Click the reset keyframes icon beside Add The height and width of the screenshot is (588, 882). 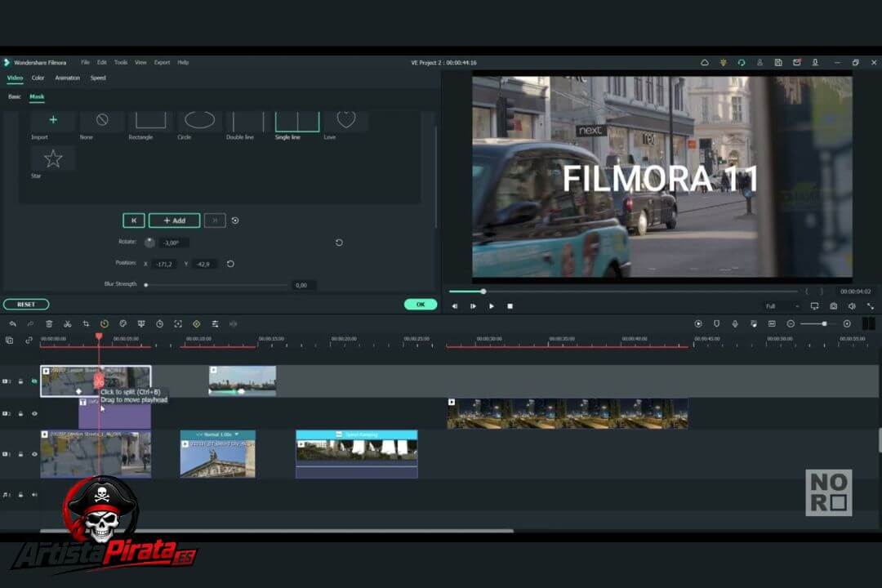click(235, 220)
